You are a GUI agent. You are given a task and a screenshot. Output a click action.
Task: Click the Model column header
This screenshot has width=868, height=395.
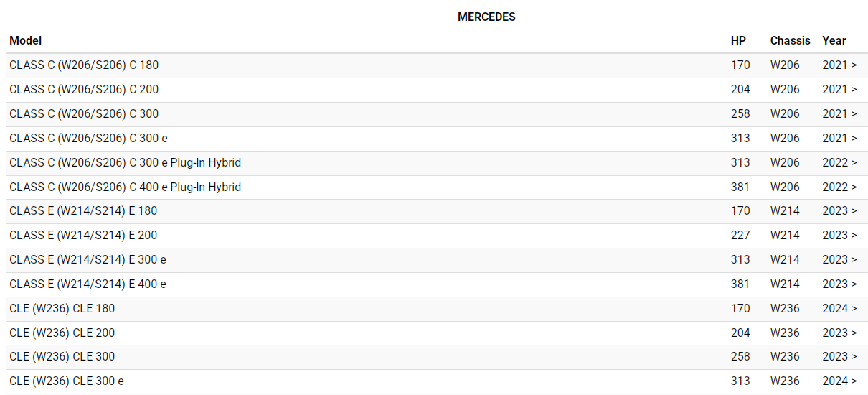tap(26, 40)
